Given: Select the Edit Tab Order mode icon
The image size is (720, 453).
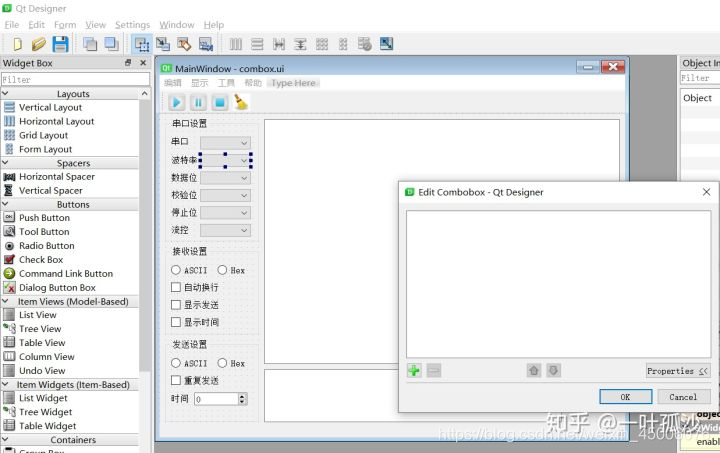Looking at the screenshot, I should [206, 44].
